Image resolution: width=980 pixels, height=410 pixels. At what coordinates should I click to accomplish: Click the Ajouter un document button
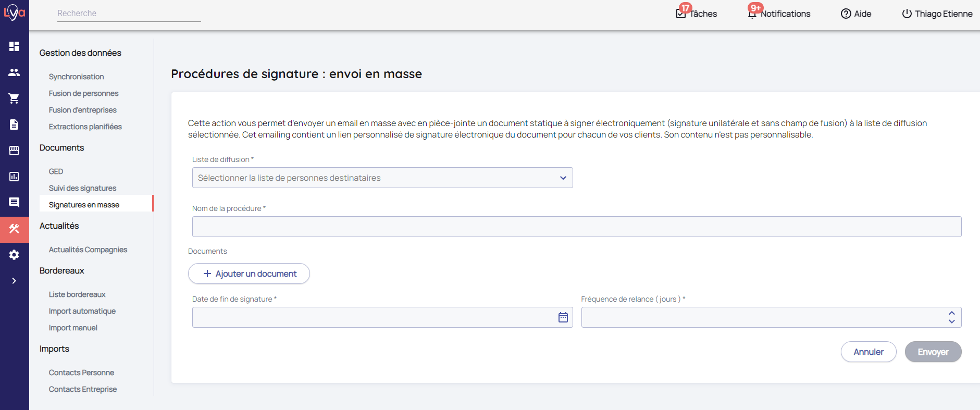[x=249, y=274]
